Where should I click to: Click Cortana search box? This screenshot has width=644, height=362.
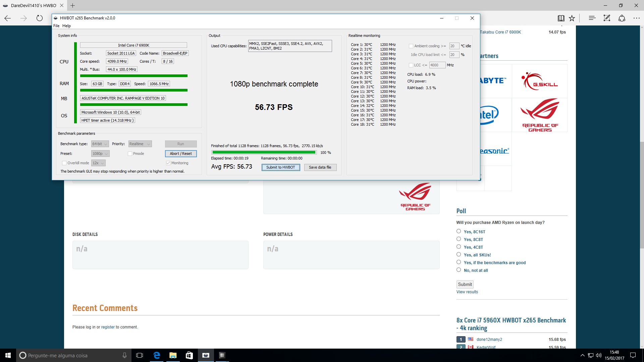tap(74, 355)
